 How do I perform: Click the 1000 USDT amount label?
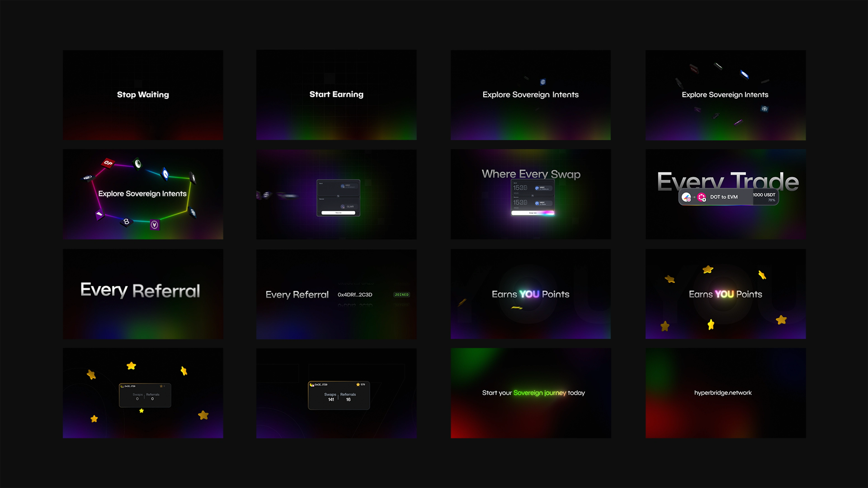[x=764, y=195]
